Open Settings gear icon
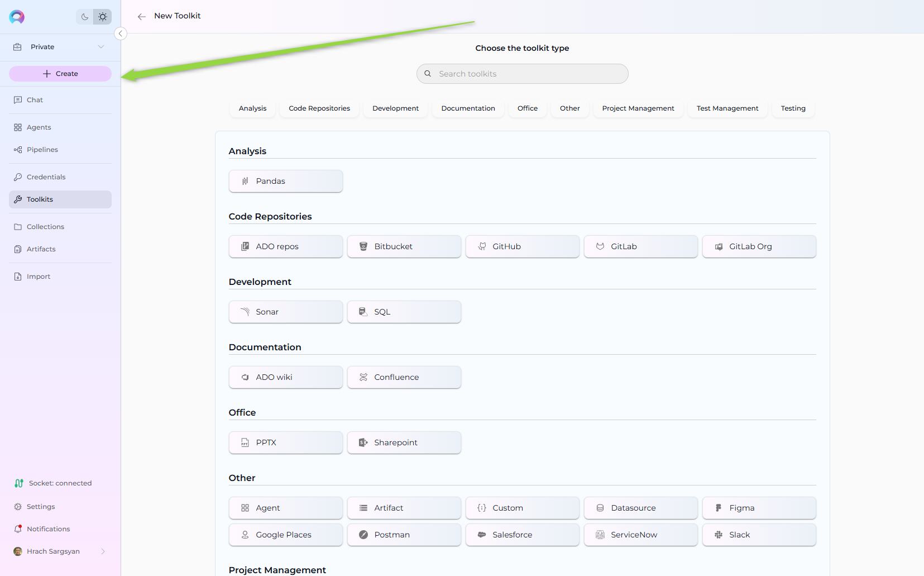 coord(18,507)
